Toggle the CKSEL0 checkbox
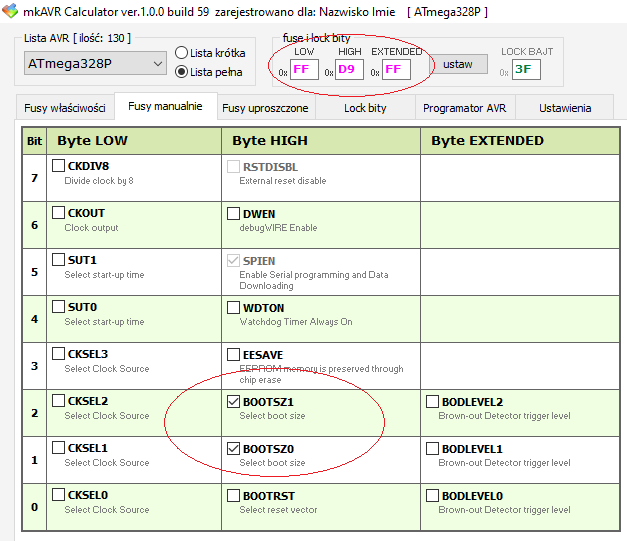Screen dimensions: 627x541 click(x=58, y=495)
